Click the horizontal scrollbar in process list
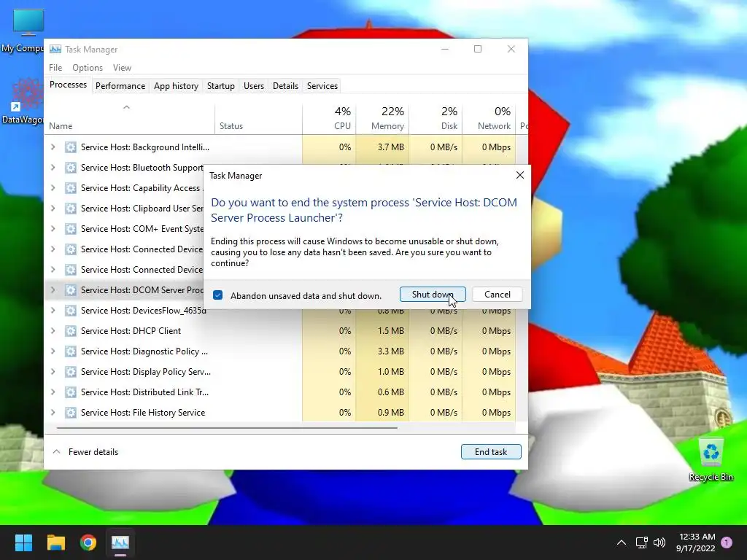This screenshot has width=747, height=560. click(x=227, y=428)
